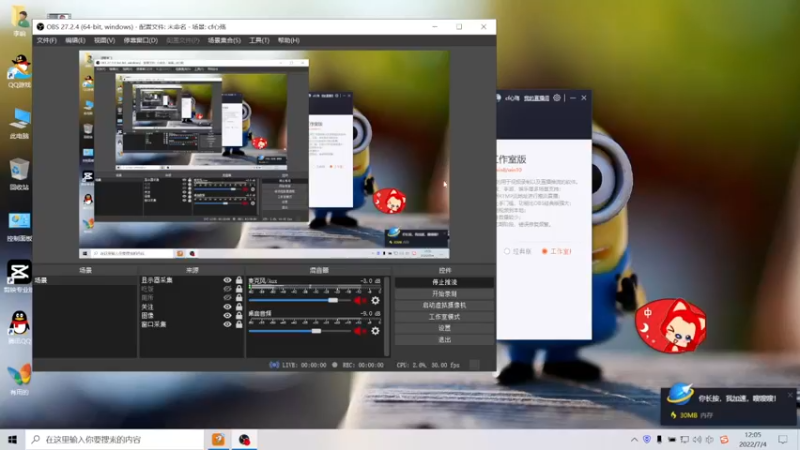Open the 停靠窗口(D) menu
800x450 pixels.
tap(140, 40)
